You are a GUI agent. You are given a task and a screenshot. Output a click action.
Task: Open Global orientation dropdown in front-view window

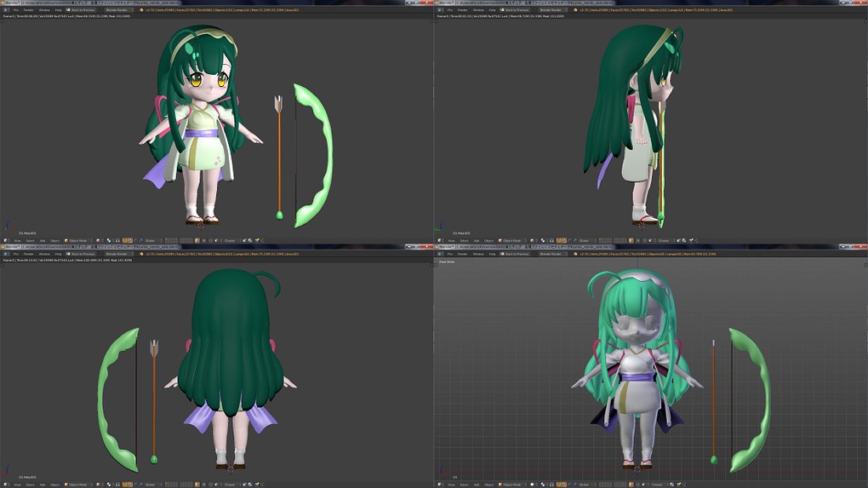pyautogui.click(x=153, y=240)
